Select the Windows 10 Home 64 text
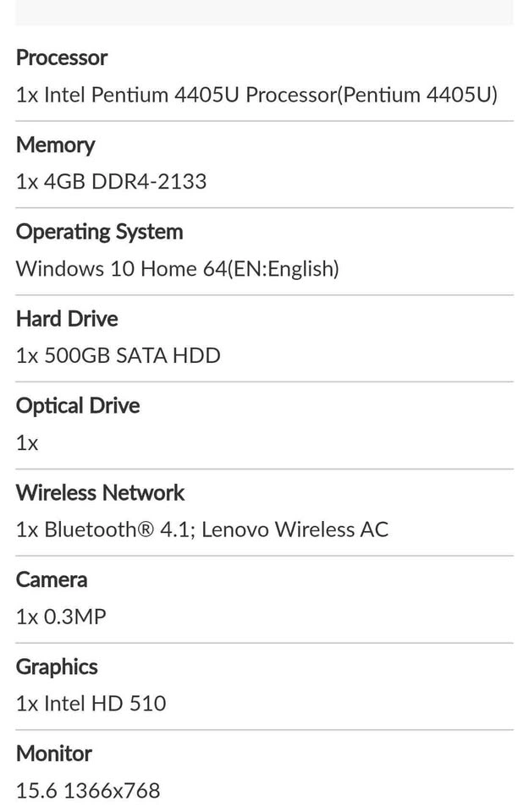The height and width of the screenshot is (812, 518). click(x=177, y=269)
